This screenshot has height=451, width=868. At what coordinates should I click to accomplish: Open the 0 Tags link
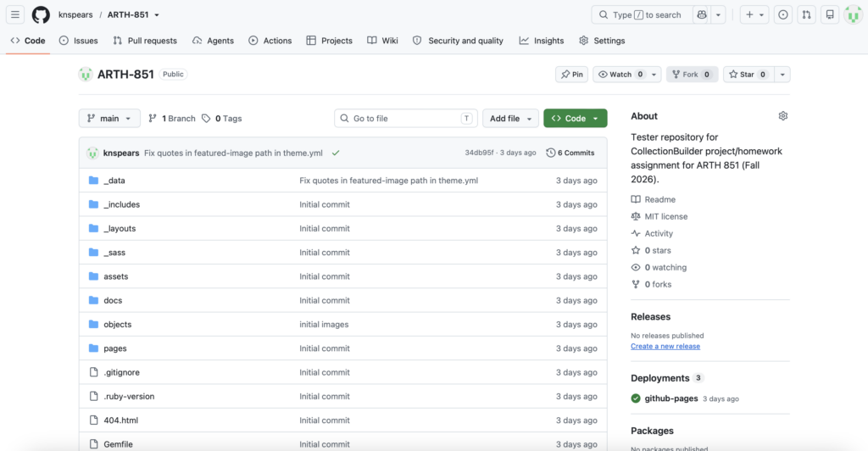[222, 119]
